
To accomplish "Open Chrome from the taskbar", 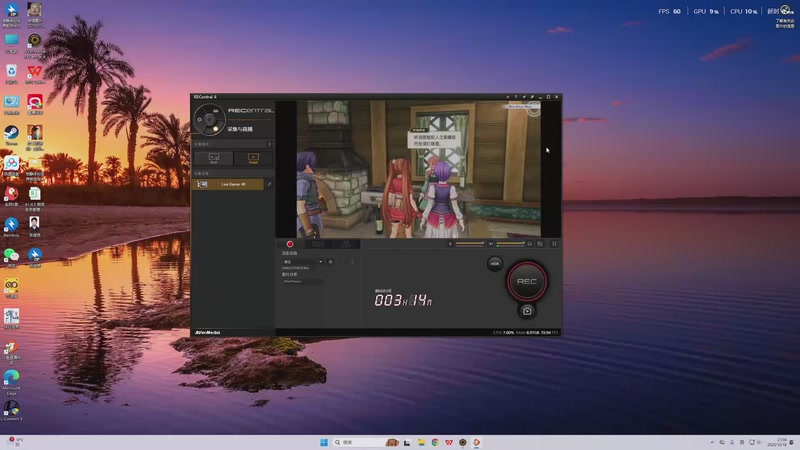I will [435, 442].
